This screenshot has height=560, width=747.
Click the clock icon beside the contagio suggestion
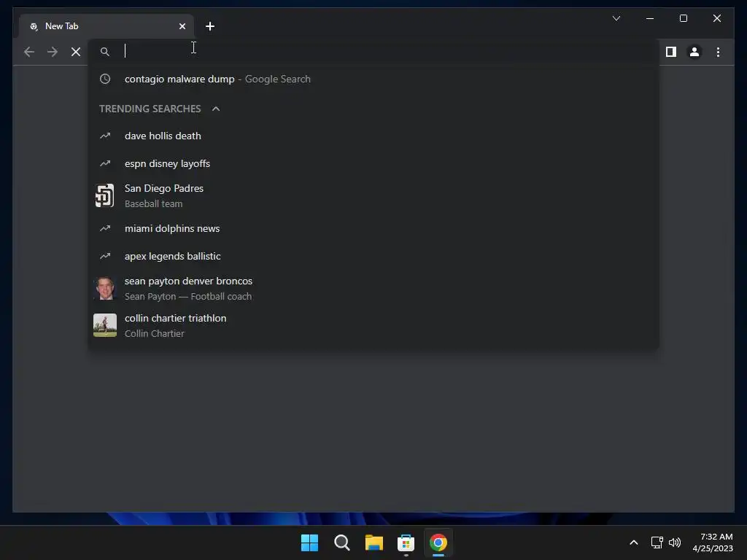105,79
